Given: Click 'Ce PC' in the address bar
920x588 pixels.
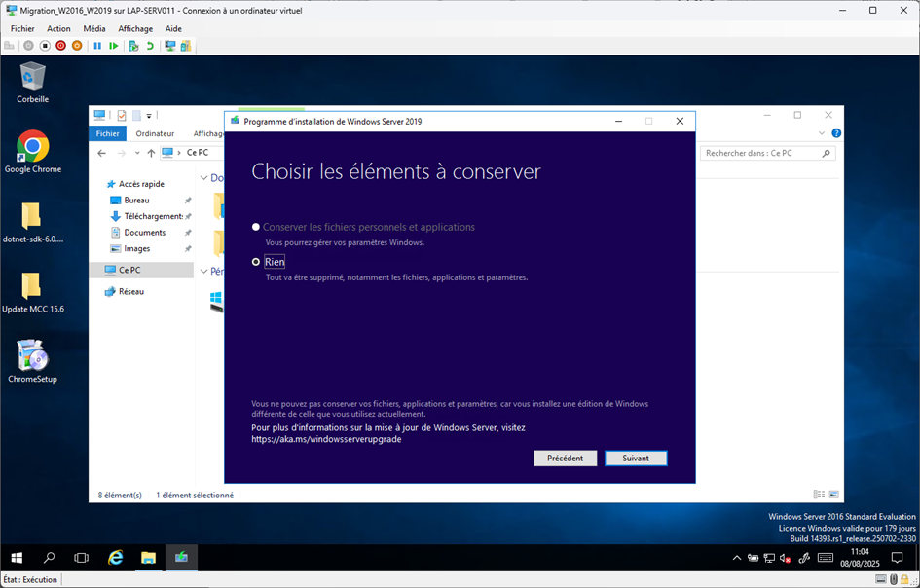Looking at the screenshot, I should point(197,153).
